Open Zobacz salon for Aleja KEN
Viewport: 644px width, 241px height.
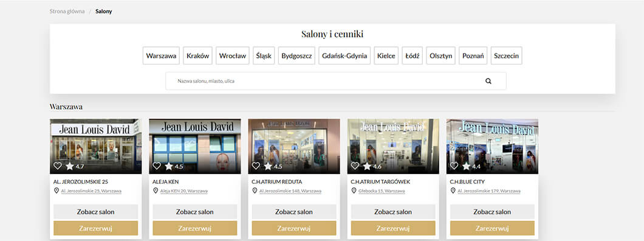pos(194,212)
